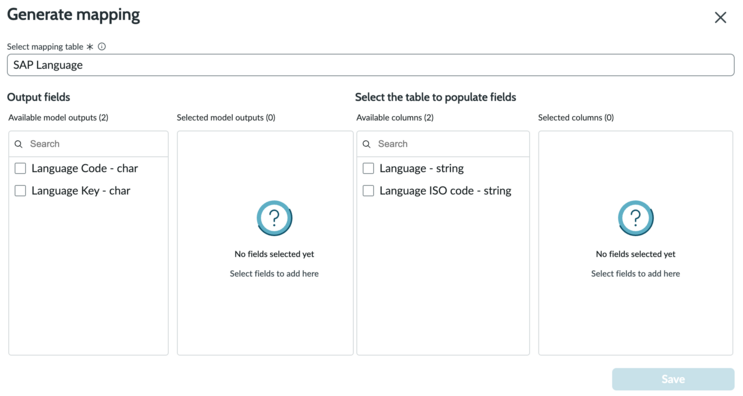The height and width of the screenshot is (396, 743).
Task: Check the Language Key - char checkbox
Action: [x=20, y=190]
